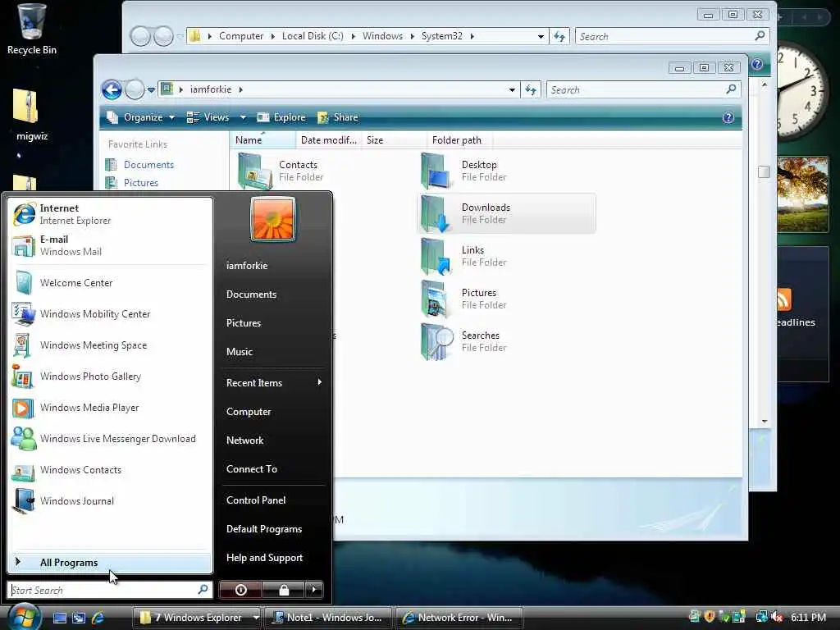Click refresh button in iamforkie window

(x=531, y=89)
